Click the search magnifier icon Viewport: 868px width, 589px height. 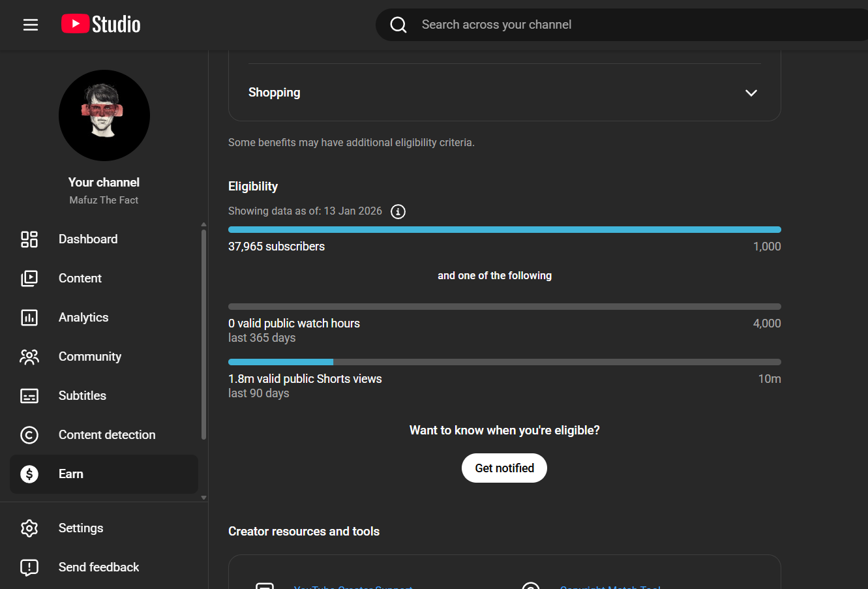(398, 25)
